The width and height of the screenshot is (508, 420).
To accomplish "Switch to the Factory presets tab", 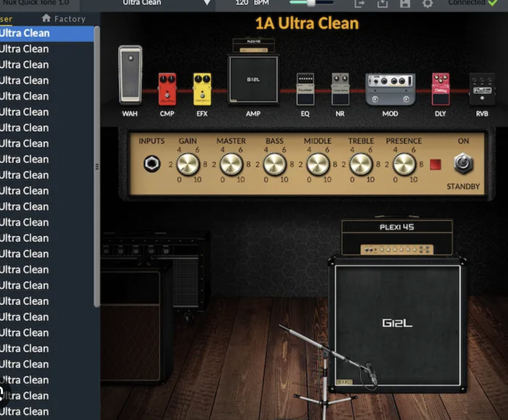I will [64, 19].
